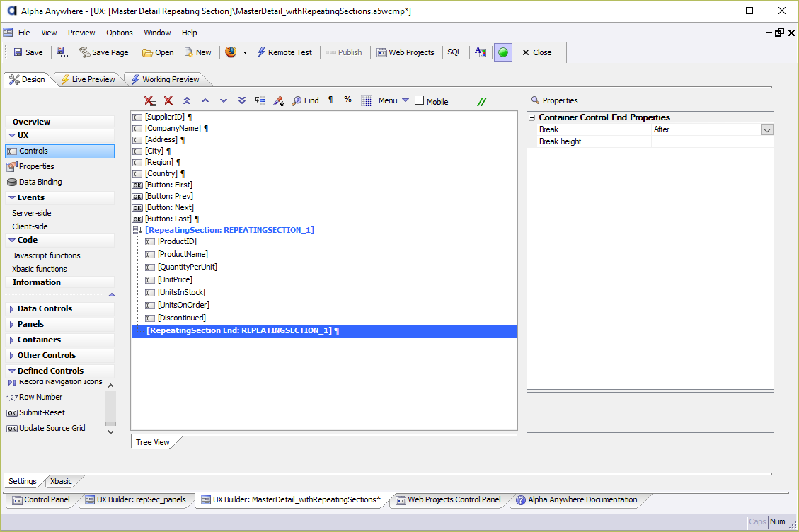This screenshot has width=799, height=532.
Task: Open the browser selection dropdown arrow
Action: [245, 52]
